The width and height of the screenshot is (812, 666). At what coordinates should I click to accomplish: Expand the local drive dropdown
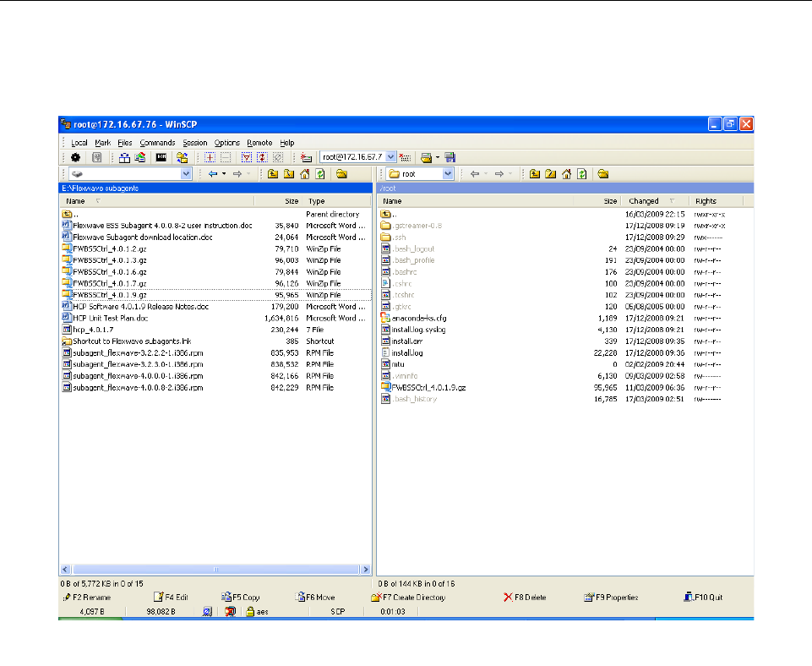(187, 174)
